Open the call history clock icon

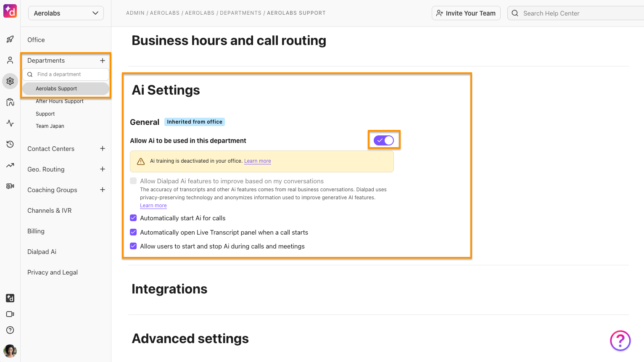[10, 144]
